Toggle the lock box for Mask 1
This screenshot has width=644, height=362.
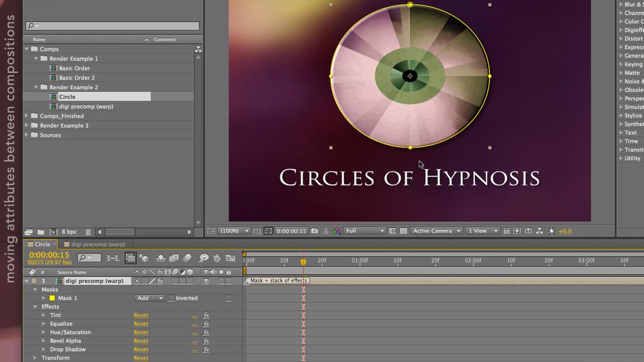tap(229, 298)
